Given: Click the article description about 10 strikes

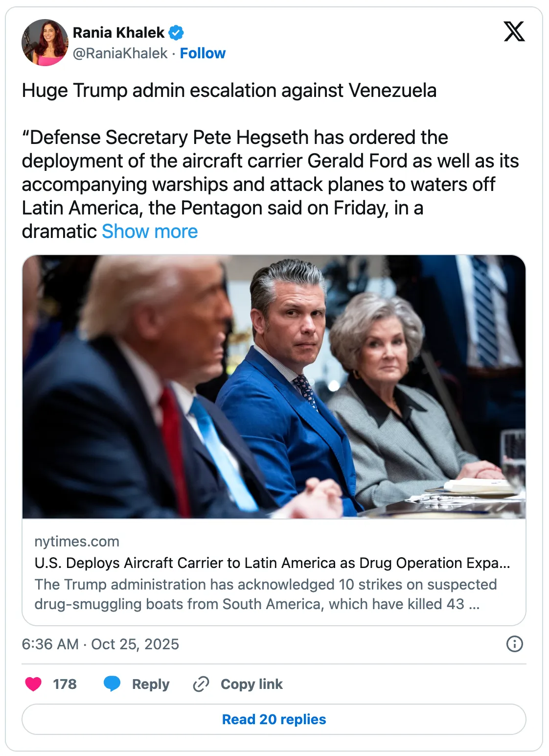Looking at the screenshot, I should 266,594.
